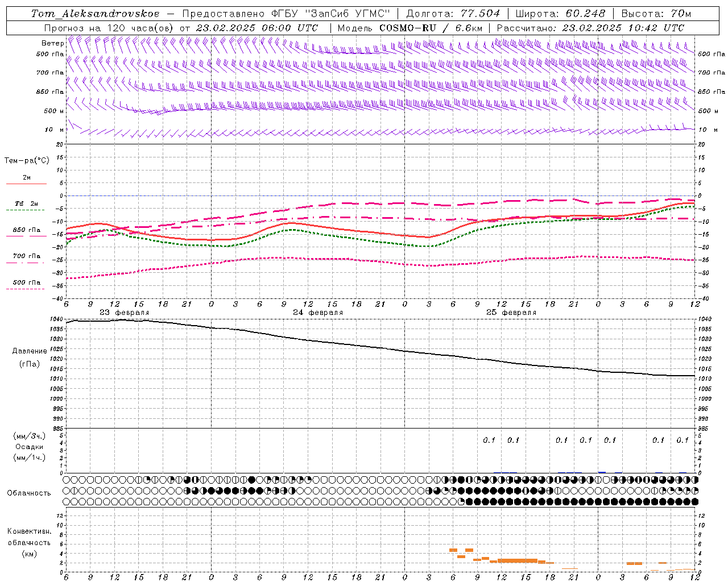Image resolution: width=728 pixels, height=582 pixels.
Task: Click the Ветер wind panel label
Action: point(53,43)
